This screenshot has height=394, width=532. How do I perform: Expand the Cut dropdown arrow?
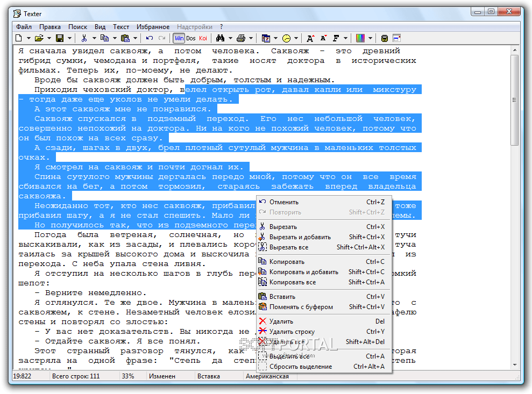pos(94,38)
